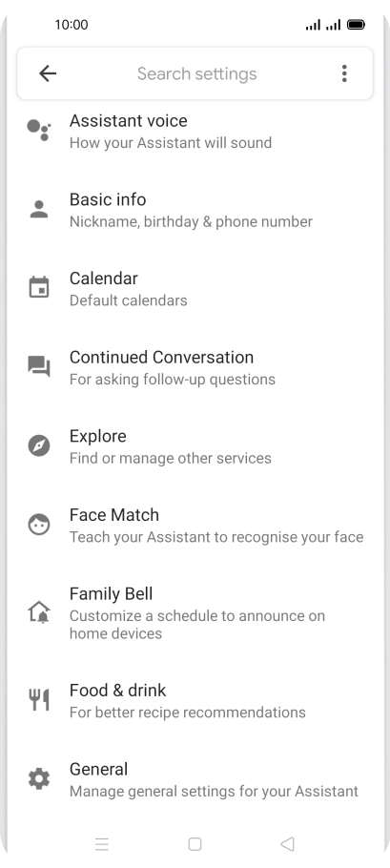Tap the Face Match face icon

tap(39, 525)
